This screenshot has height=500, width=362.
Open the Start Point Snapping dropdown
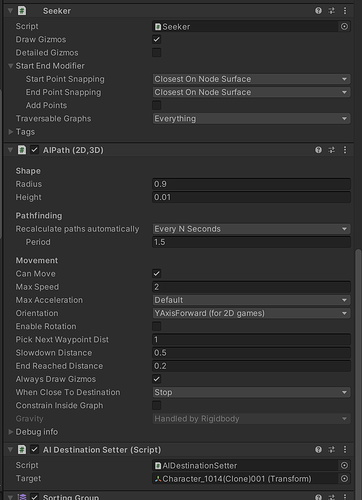tap(251, 79)
